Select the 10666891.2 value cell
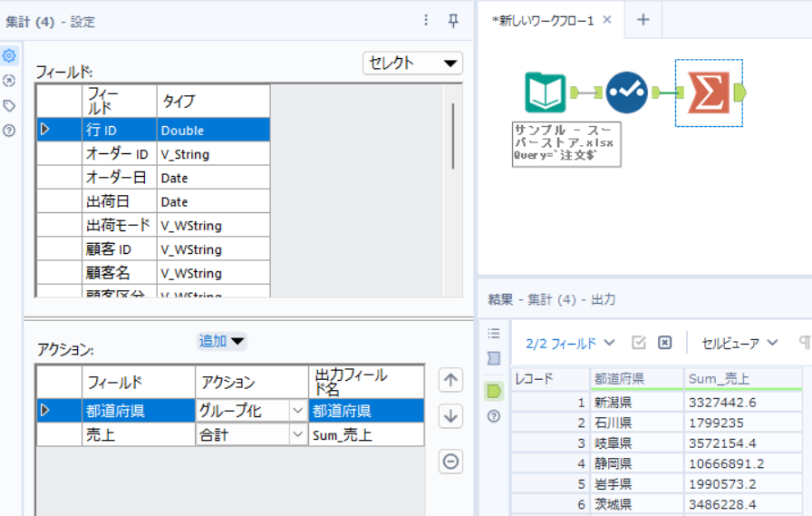 click(x=743, y=463)
